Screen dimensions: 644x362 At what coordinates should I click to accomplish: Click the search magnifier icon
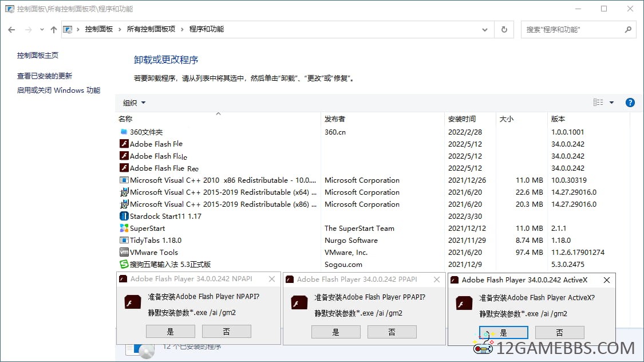[x=628, y=30]
